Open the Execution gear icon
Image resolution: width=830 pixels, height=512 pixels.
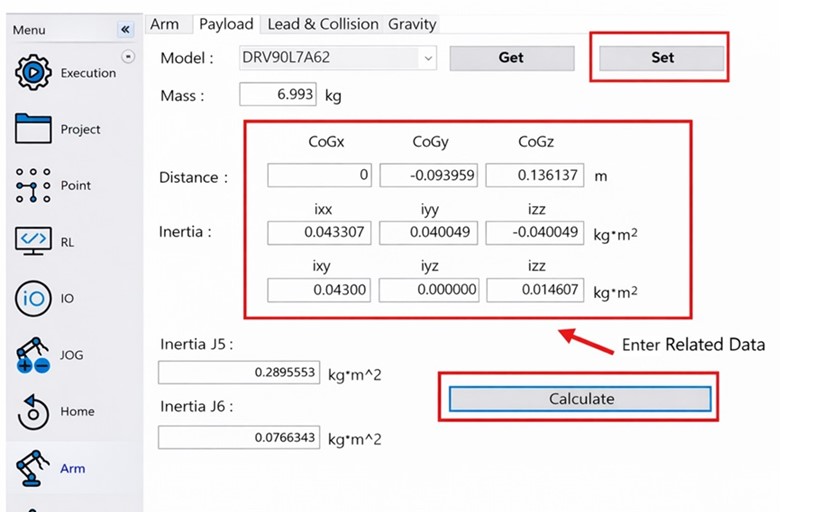(x=33, y=73)
